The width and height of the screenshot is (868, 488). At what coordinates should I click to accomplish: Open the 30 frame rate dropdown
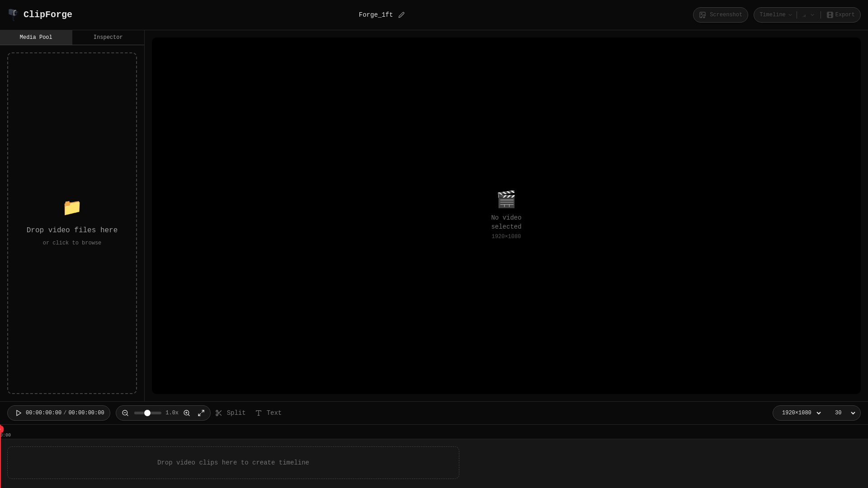pos(845,413)
